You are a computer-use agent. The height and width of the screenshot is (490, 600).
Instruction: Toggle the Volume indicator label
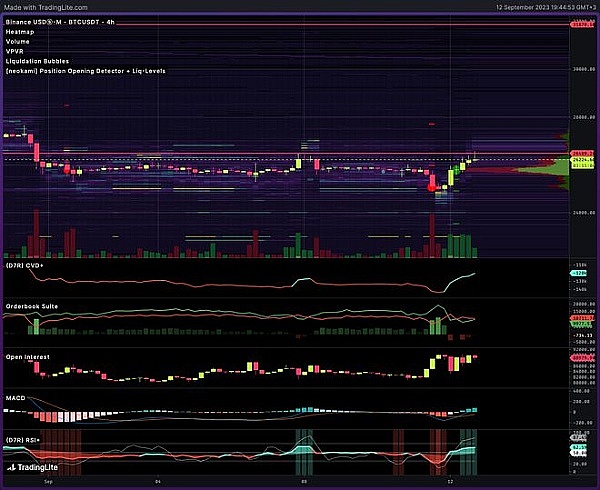[x=19, y=41]
